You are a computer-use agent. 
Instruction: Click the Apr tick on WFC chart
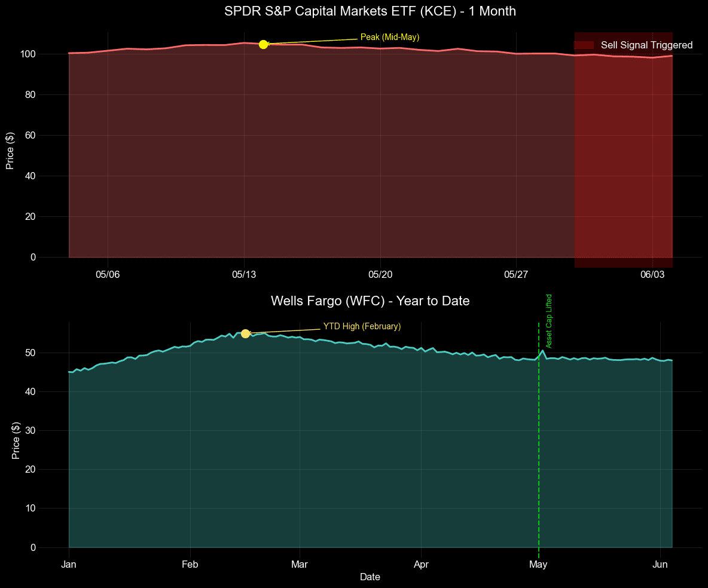click(422, 565)
